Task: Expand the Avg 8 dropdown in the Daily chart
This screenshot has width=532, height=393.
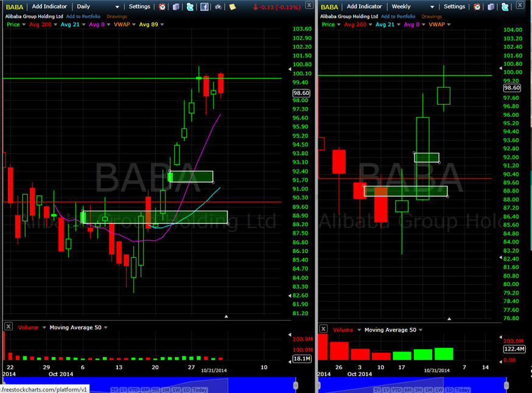Action: [108, 24]
